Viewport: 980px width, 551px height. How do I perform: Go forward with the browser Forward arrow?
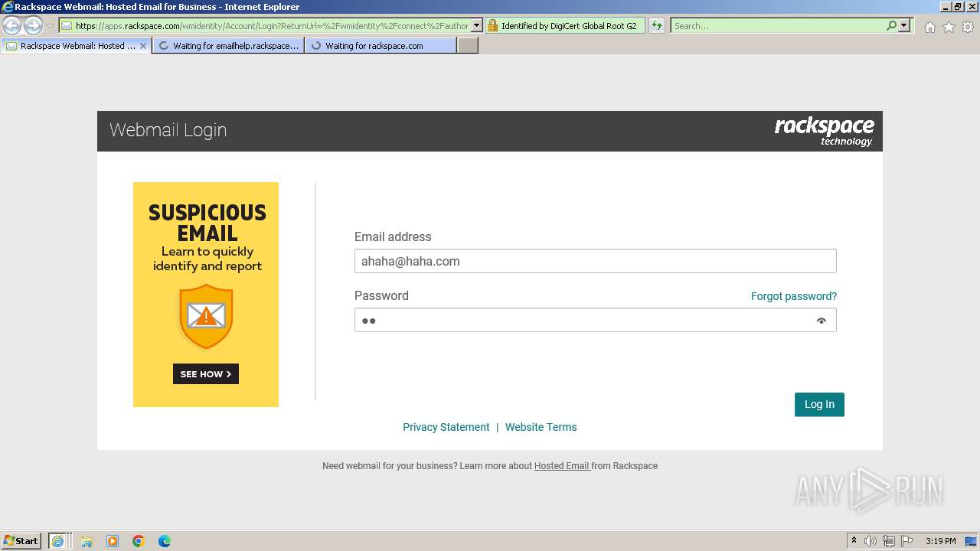(x=33, y=26)
